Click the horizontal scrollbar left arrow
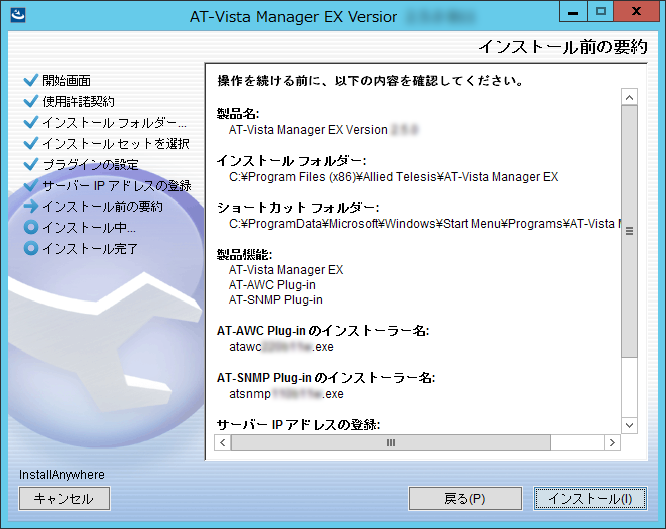Viewport: 666px width, 529px height. pos(224,442)
